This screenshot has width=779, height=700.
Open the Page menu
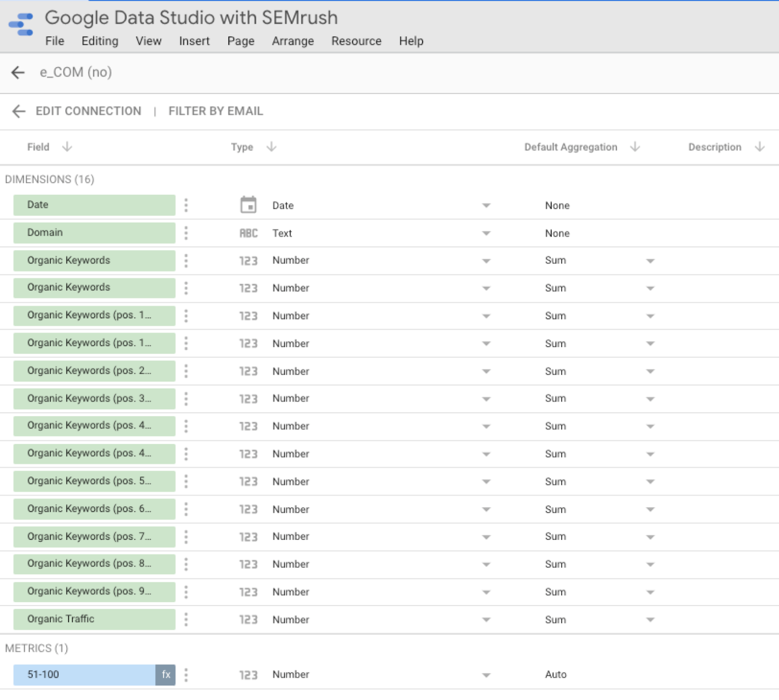pyautogui.click(x=241, y=41)
